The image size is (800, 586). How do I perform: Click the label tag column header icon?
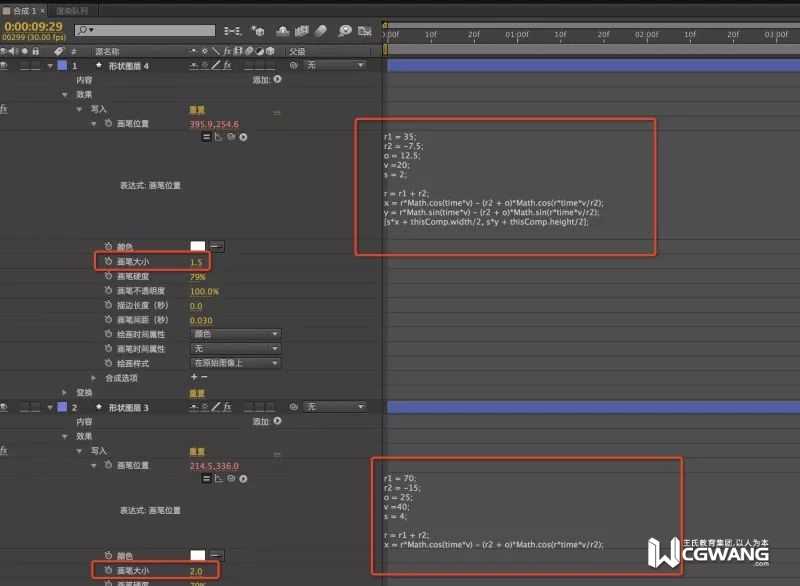click(x=59, y=51)
